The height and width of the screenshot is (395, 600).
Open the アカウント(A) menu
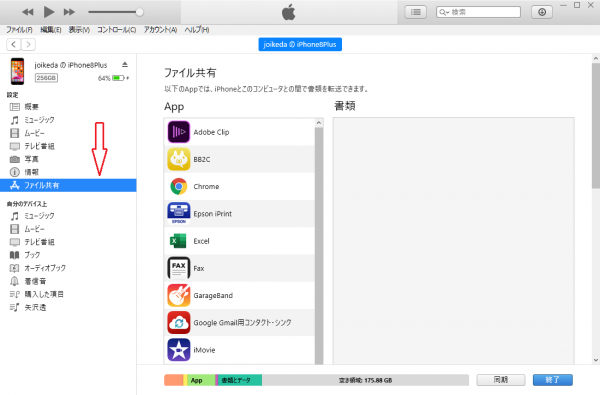click(160, 30)
